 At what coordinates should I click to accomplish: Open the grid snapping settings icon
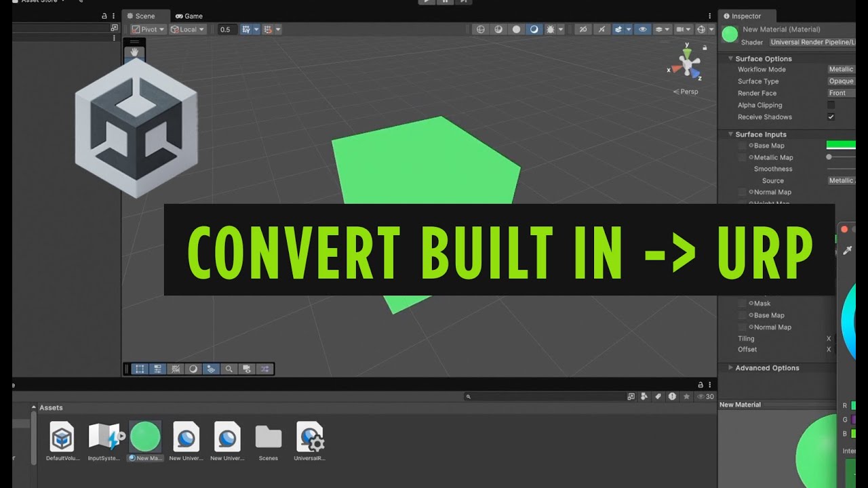[x=246, y=29]
